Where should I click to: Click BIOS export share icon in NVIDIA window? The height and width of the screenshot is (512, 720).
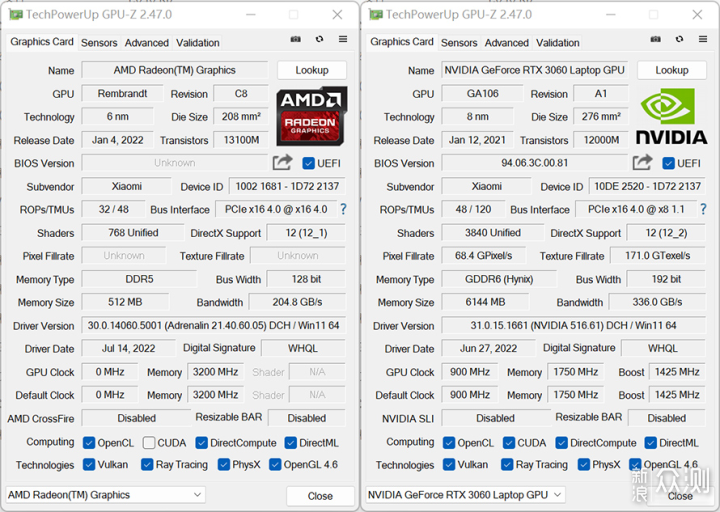642,162
